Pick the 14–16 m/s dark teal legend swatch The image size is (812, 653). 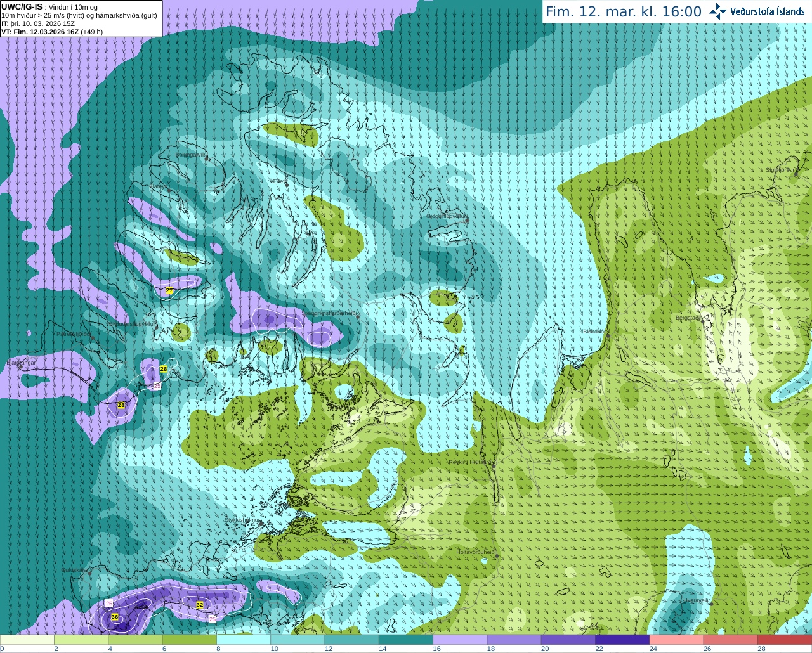406,640
